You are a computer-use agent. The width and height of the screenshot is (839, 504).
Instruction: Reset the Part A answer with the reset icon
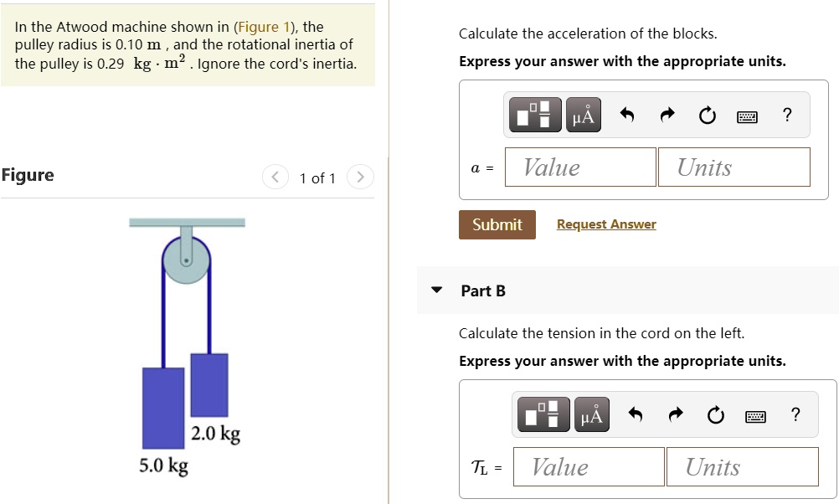tap(707, 116)
